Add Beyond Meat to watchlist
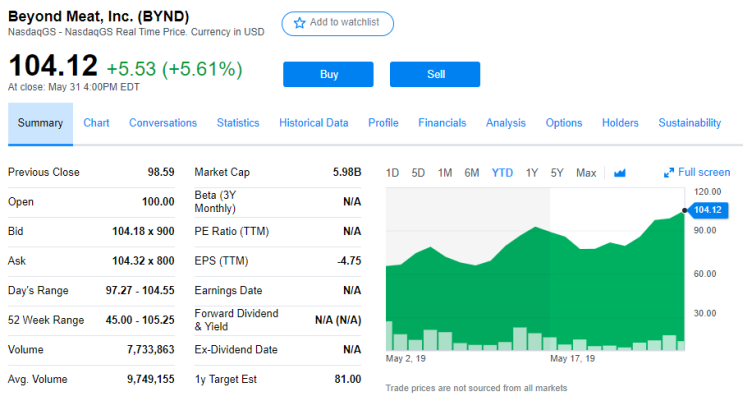 [x=337, y=23]
